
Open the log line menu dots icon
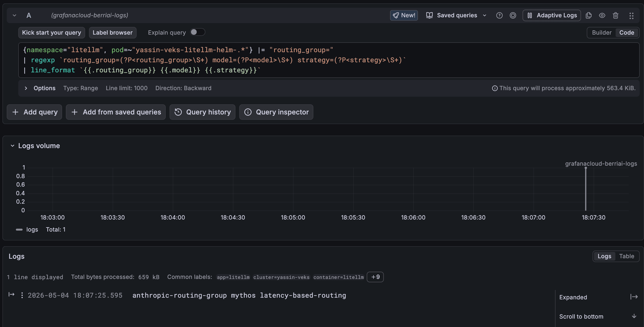[x=22, y=295]
